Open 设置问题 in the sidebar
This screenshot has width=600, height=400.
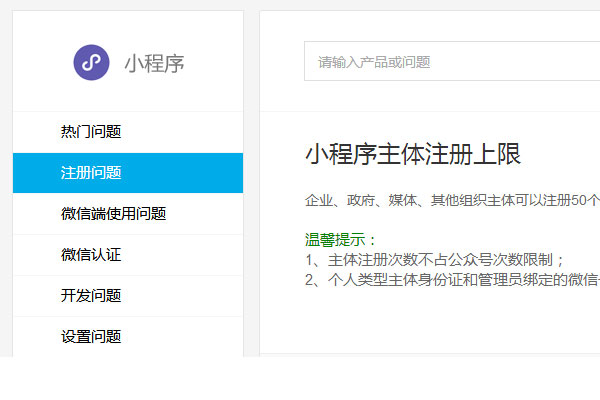tap(128, 337)
